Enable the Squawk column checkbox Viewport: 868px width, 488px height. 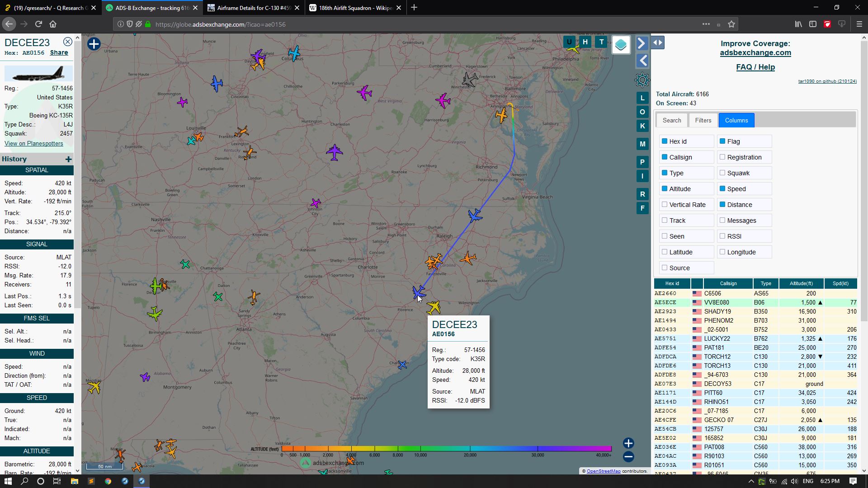click(x=722, y=173)
